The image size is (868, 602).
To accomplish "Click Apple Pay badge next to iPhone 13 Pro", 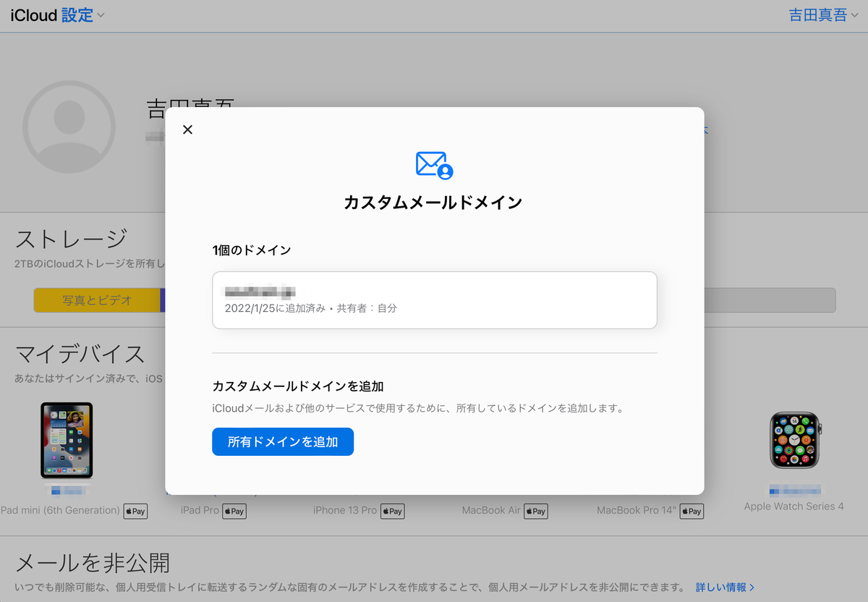I will click(392, 511).
